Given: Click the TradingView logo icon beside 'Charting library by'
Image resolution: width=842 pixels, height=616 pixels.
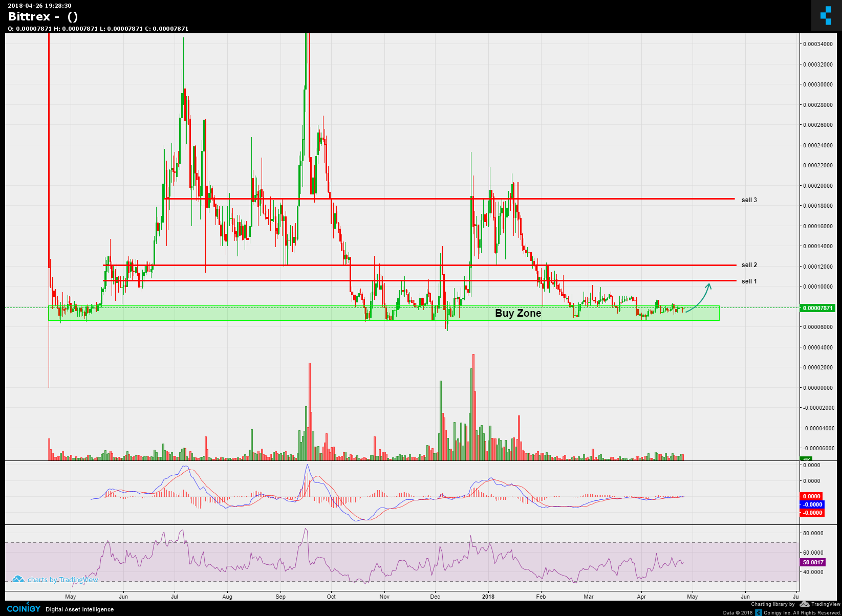Looking at the screenshot, I should pyautogui.click(x=805, y=604).
